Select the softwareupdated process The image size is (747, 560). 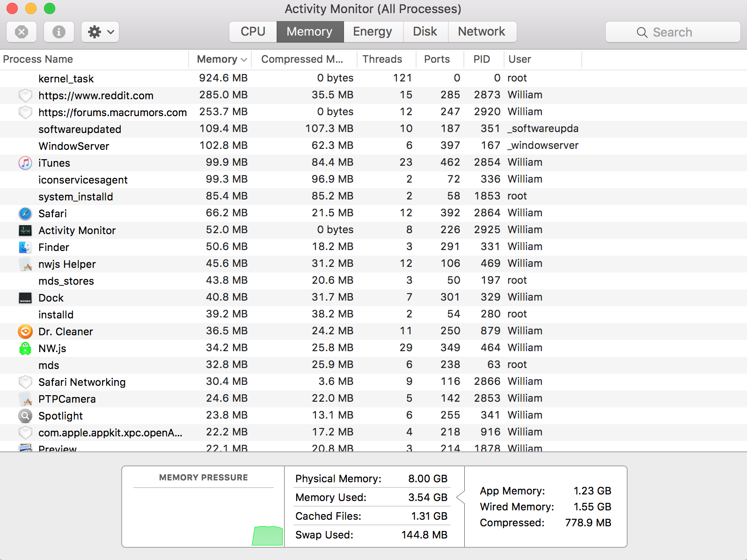(373, 129)
